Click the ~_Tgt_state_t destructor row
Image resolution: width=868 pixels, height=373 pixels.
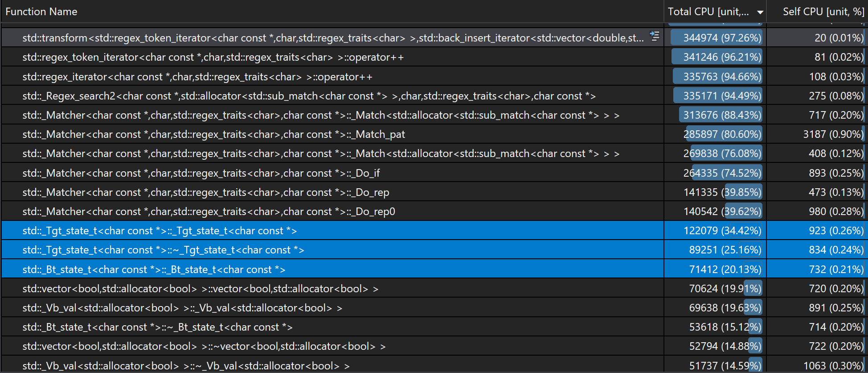[x=163, y=250]
